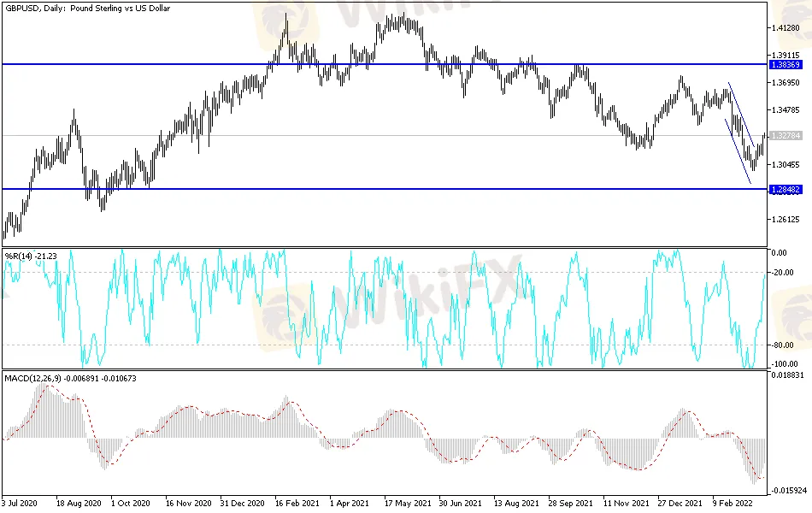Select the 1.38369 resistance level label
Screen dimensions: 812x513
coord(786,65)
